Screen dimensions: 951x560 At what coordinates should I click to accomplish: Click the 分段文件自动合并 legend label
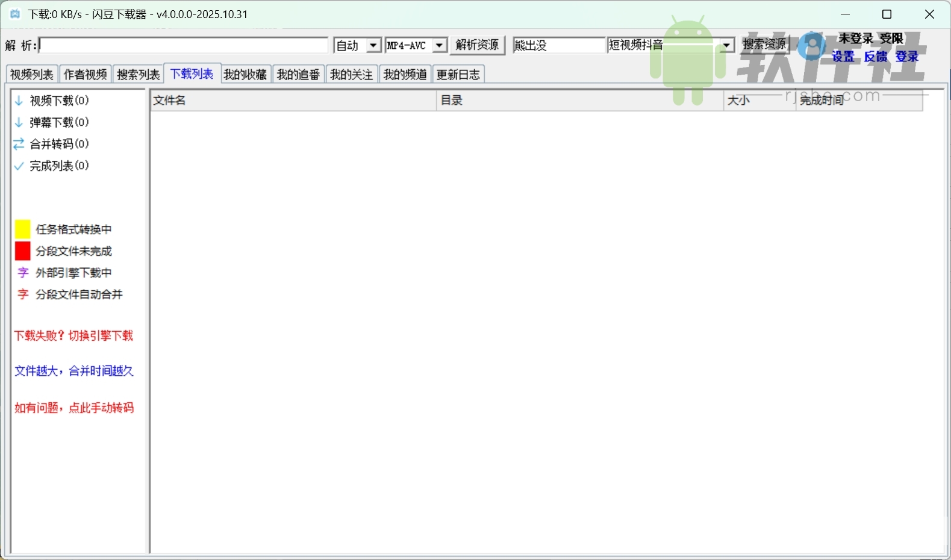pyautogui.click(x=79, y=294)
